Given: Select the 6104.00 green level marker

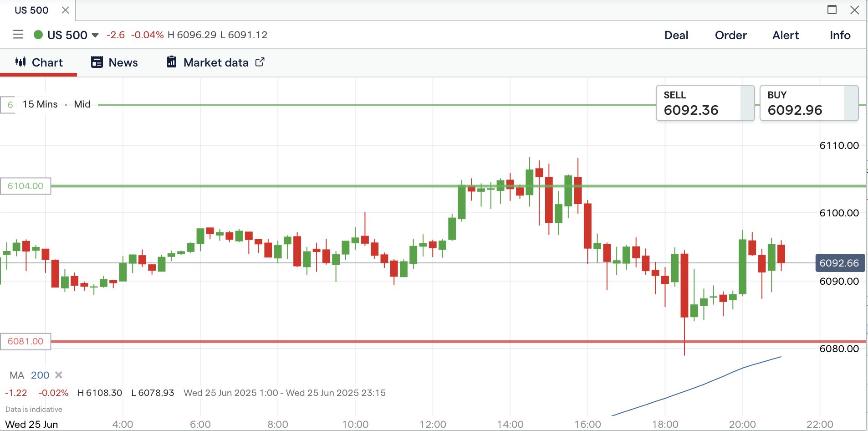Looking at the screenshot, I should 26,186.
